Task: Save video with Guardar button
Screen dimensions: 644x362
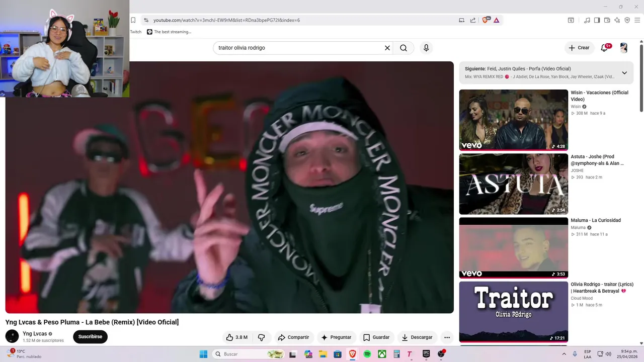Action: [x=376, y=337]
